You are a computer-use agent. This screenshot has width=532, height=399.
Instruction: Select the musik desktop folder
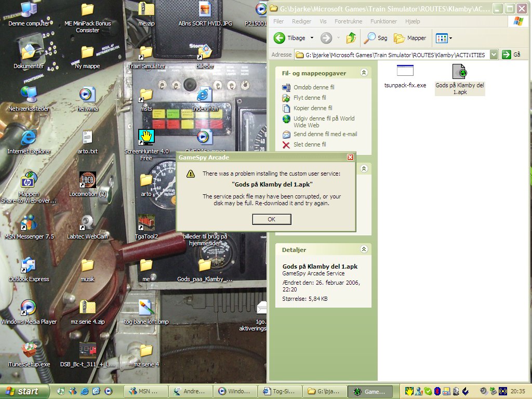87,270
